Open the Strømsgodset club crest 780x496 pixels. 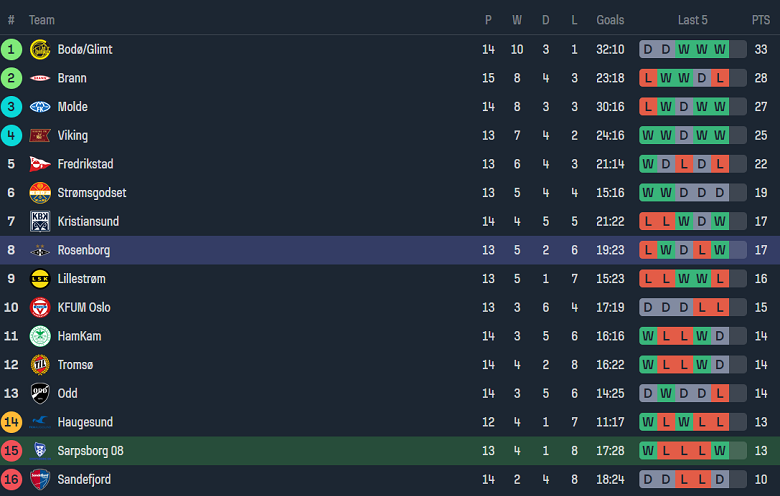pyautogui.click(x=40, y=193)
